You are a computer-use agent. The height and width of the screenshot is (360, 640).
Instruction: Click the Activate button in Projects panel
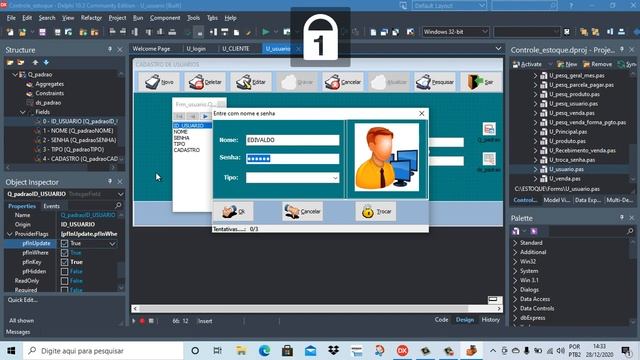[x=527, y=64]
